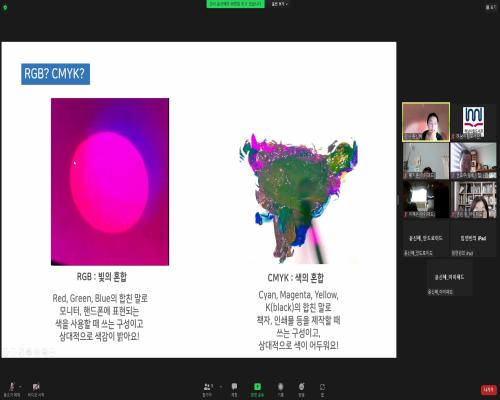500x400 pixels.
Task: Click the 'CMYK : 색의 혼합' caption
Action: pyautogui.click(x=296, y=278)
